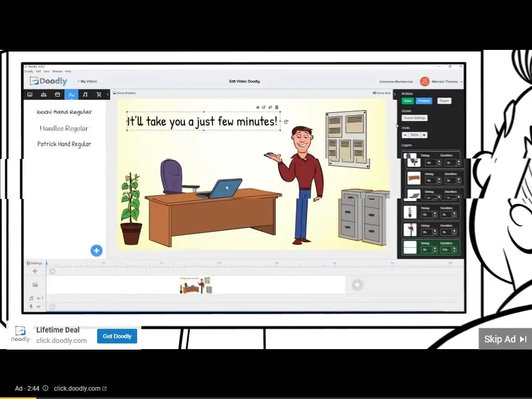
Task: Open the Help menu
Action: 68,71
